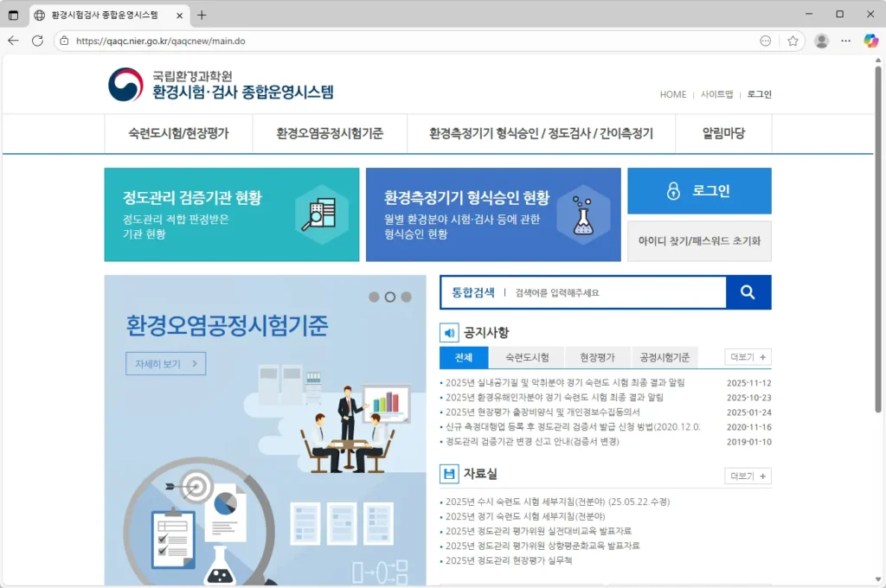Open notice 2025년 현장평가 출장비양식
The image size is (886, 588).
543,412
